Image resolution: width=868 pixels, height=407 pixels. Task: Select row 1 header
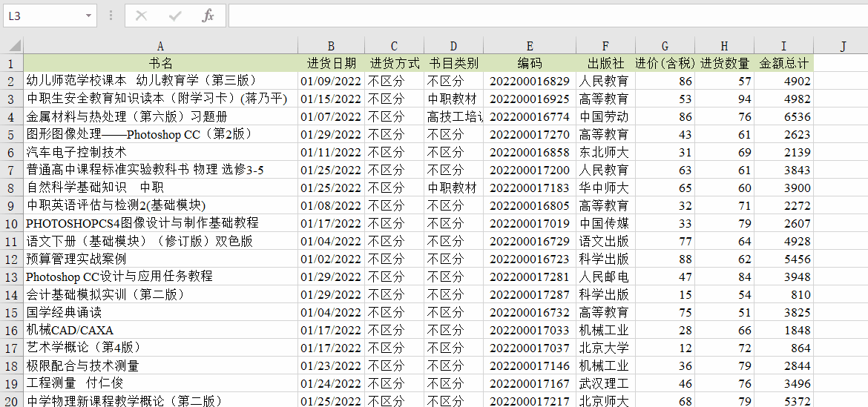pyautogui.click(x=12, y=63)
